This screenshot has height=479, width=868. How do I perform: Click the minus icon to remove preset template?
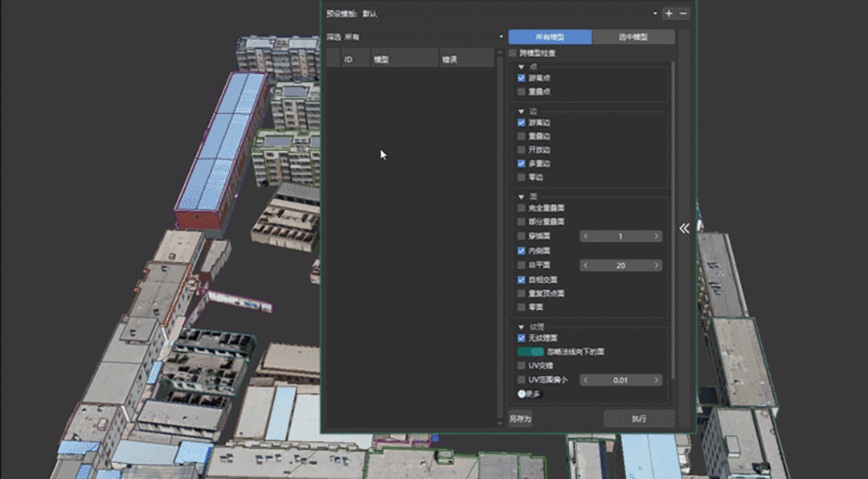(683, 14)
